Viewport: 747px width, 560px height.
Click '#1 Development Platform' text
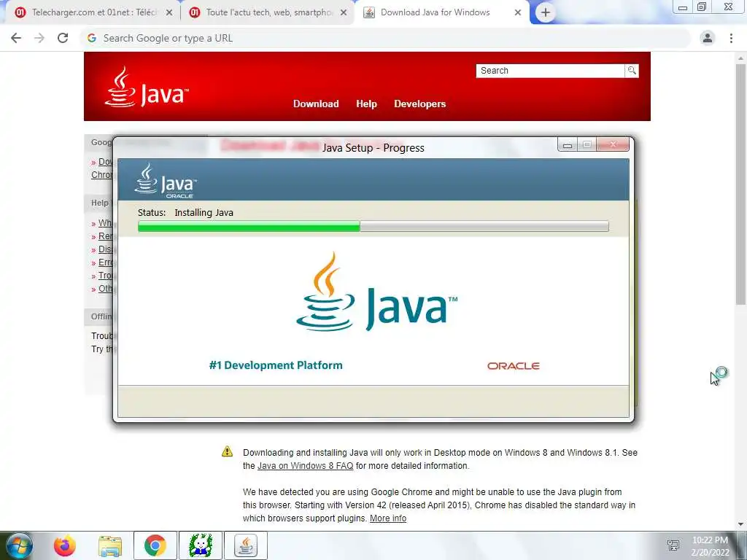click(x=276, y=365)
